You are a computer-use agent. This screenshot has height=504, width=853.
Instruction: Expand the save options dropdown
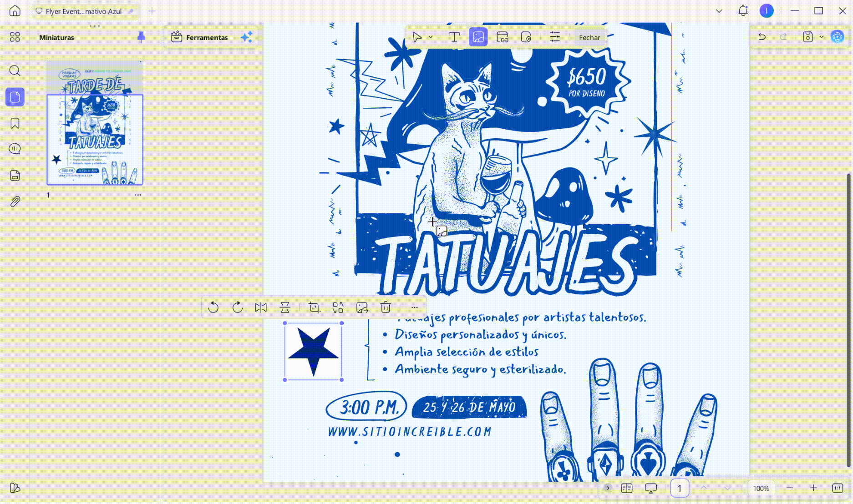[x=822, y=37]
